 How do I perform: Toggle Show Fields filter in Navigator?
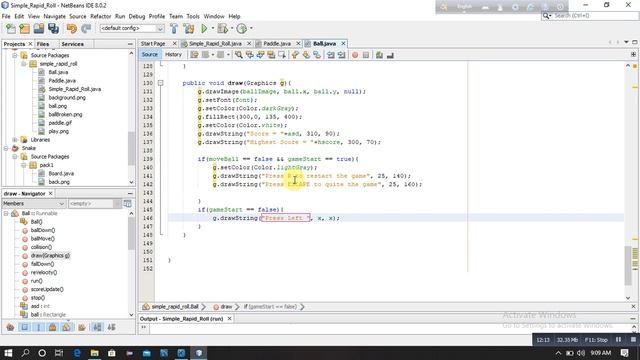24,327
